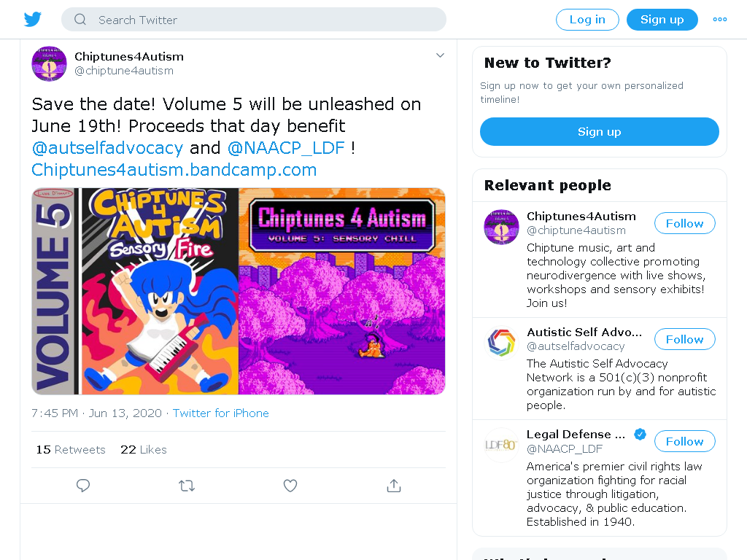Open the Sensory Chill album image
The image size is (747, 560).
pos(342,291)
